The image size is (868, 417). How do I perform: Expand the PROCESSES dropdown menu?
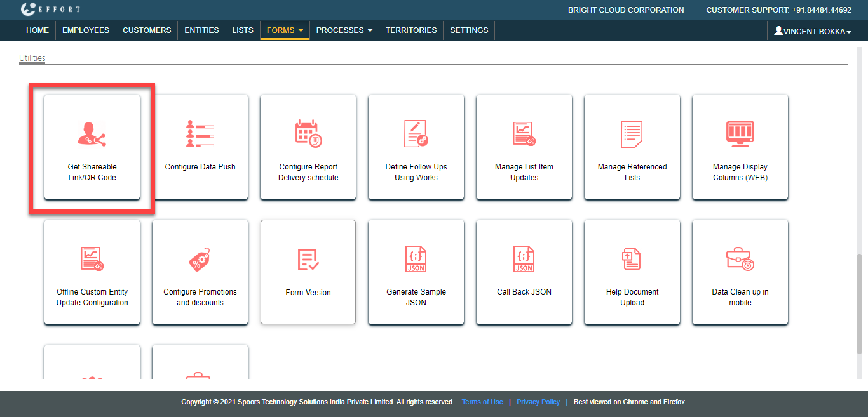point(344,30)
